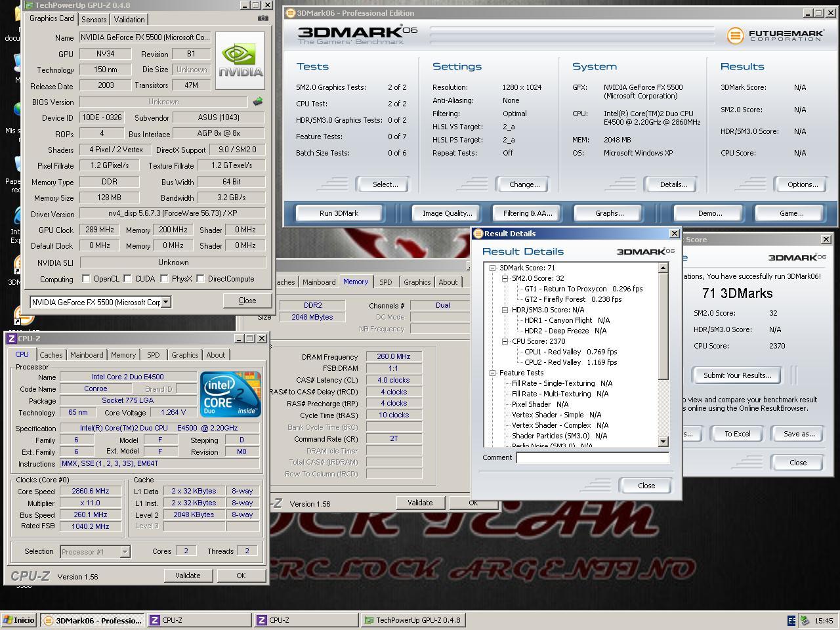Click Validate in the front CPU-Z window
The height and width of the screenshot is (630, 840).
[x=188, y=576]
